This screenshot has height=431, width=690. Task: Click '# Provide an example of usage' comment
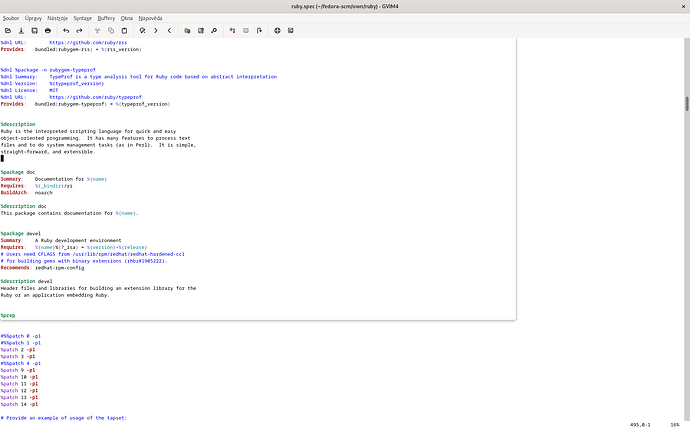point(64,418)
